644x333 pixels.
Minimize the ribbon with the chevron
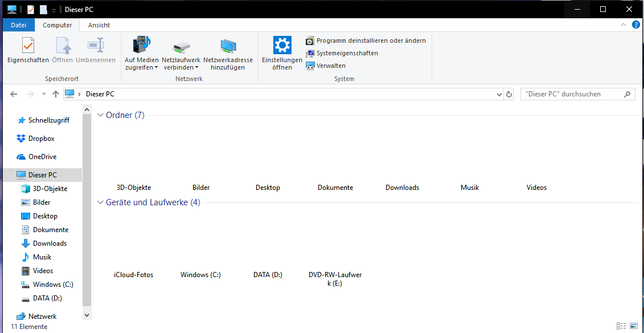pos(624,25)
